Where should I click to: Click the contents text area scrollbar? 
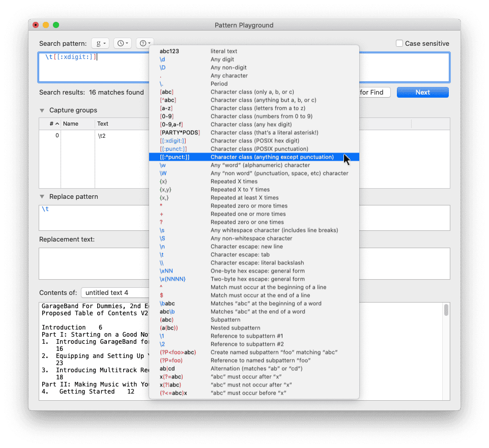[446, 310]
